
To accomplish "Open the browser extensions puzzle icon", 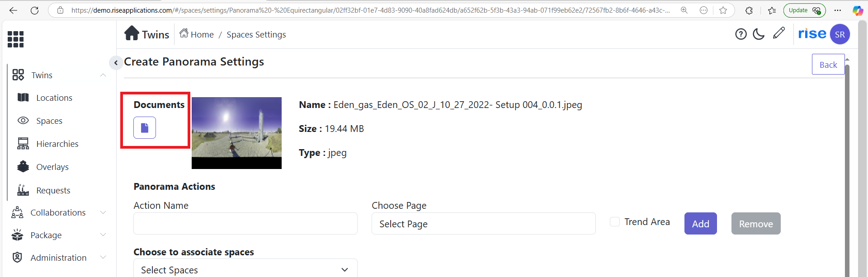I will pos(749,10).
